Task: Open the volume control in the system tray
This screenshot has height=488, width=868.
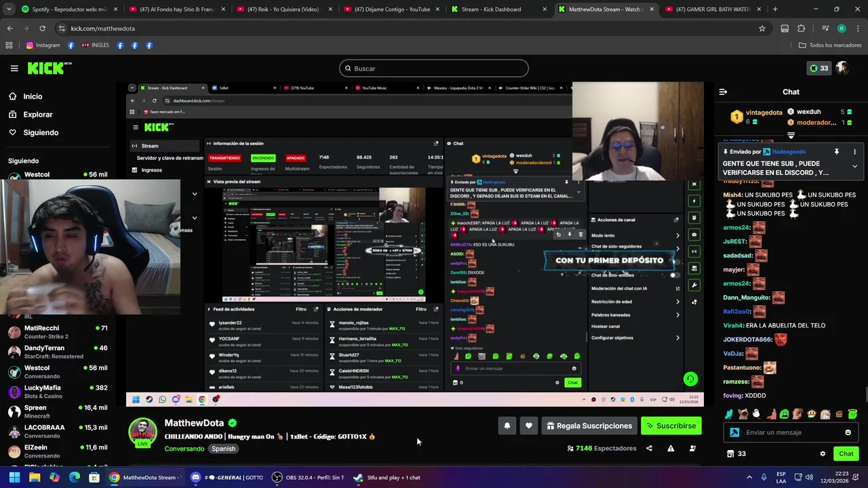Action: click(x=809, y=477)
